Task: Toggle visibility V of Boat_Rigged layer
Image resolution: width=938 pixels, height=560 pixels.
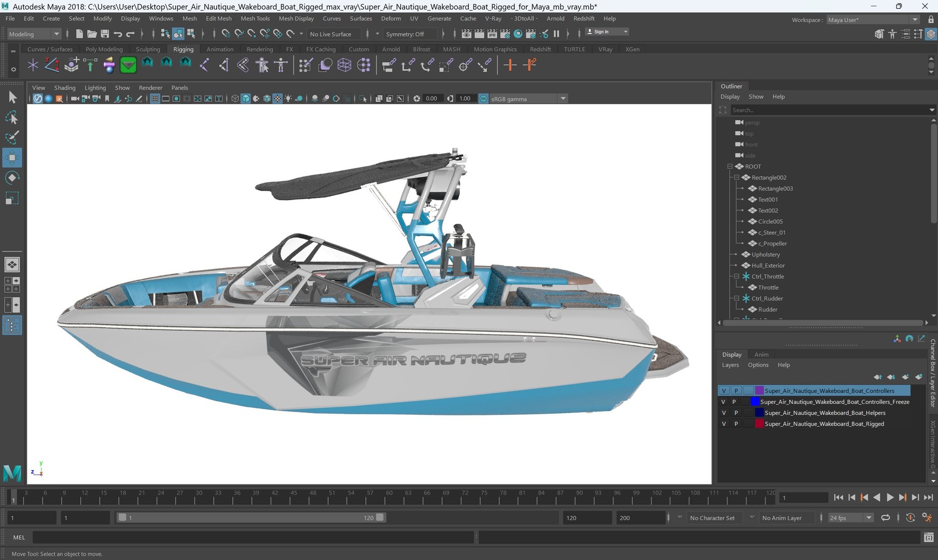Action: (724, 424)
